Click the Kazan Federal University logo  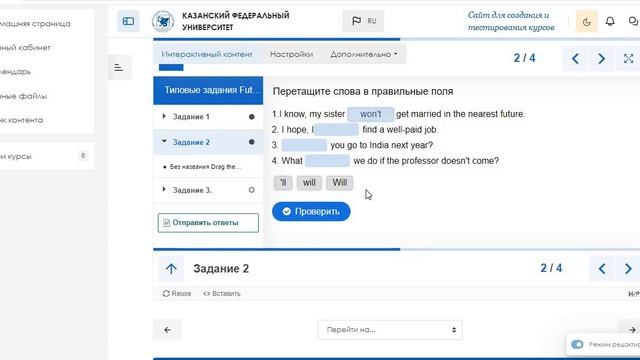163,21
